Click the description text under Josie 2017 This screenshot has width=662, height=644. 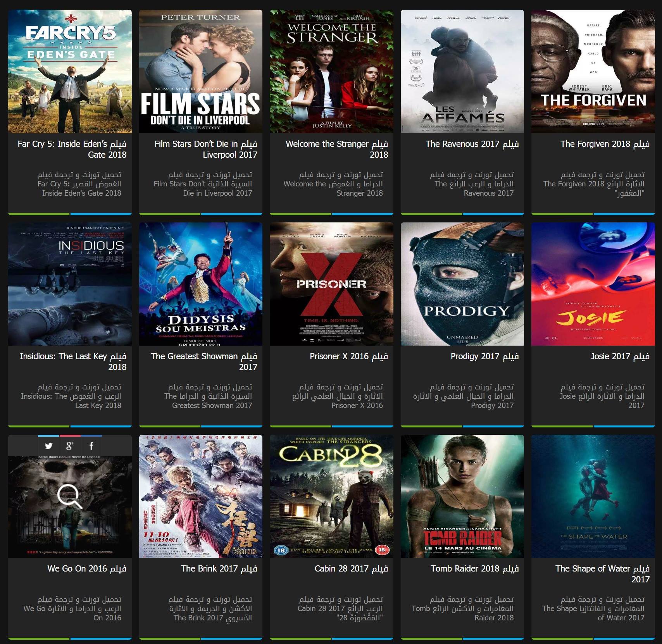602,396
